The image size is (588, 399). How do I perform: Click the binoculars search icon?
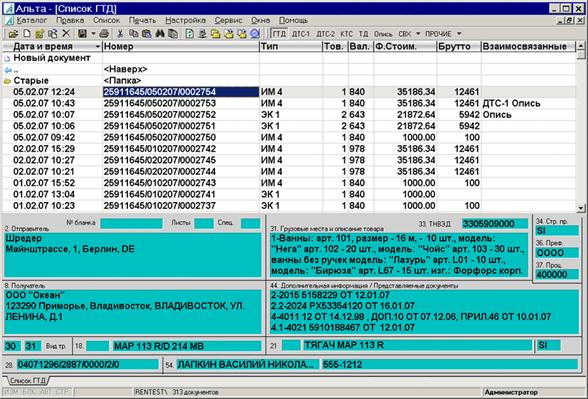click(x=160, y=34)
